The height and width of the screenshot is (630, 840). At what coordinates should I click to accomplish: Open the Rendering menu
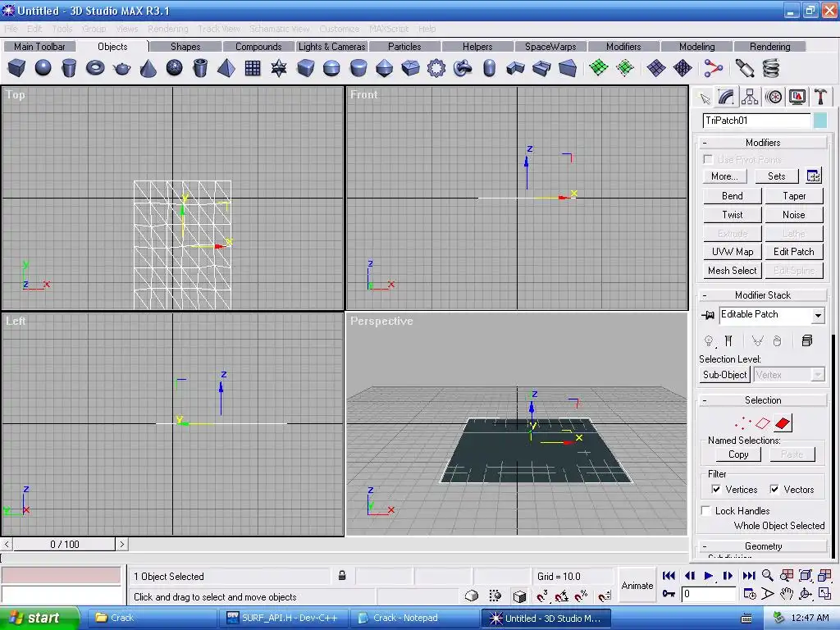pos(167,29)
